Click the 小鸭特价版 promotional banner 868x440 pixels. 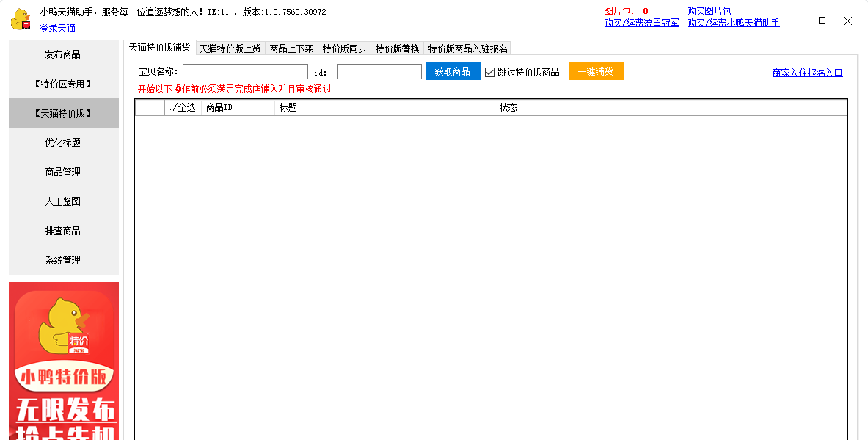[64, 361]
